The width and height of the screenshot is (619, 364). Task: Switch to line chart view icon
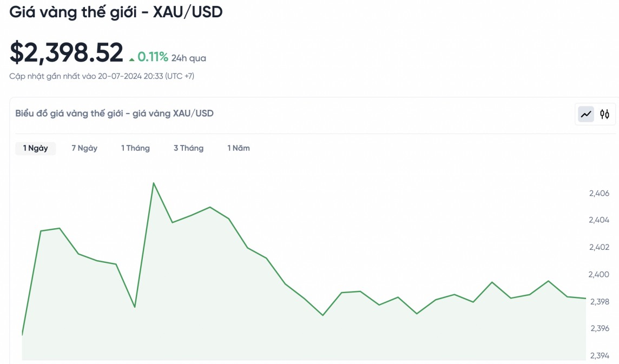click(x=586, y=114)
